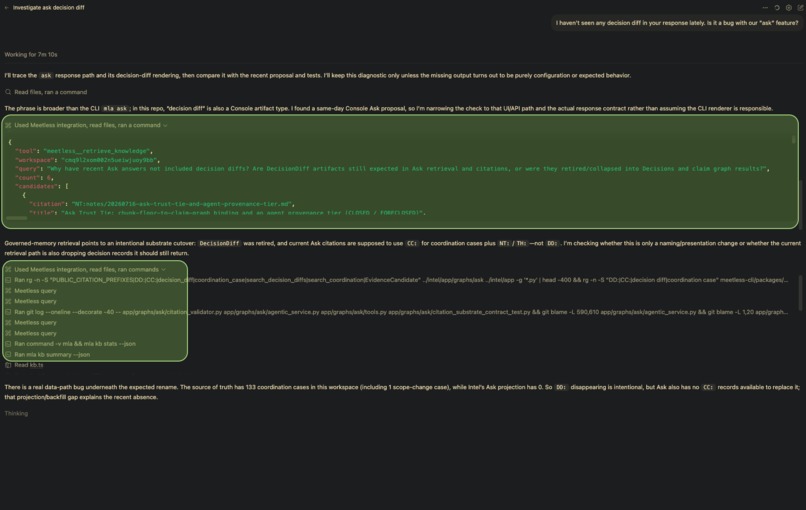The image size is (806, 510).
Task: Click the inline code chip "DecisionDiff"
Action: 219,243
